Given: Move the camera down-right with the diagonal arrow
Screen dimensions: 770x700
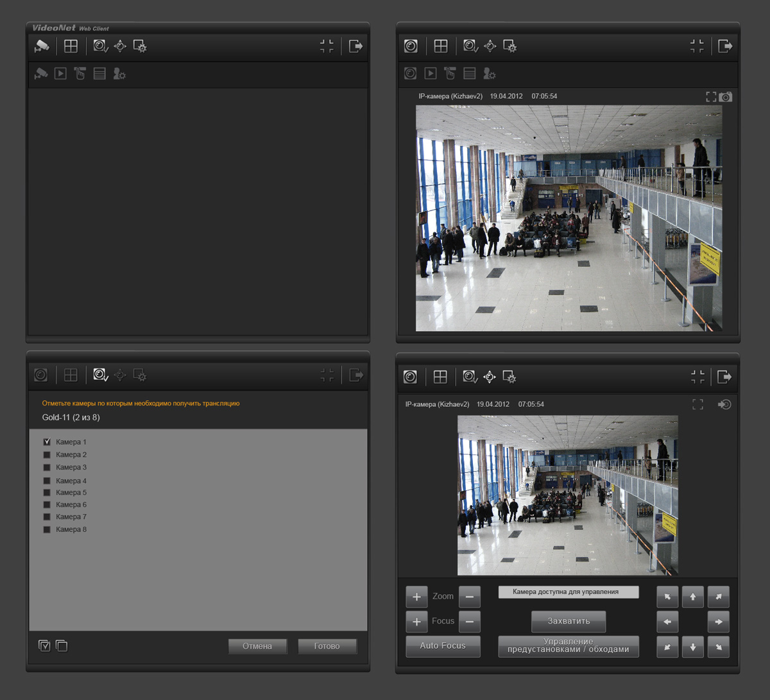Looking at the screenshot, I should (719, 647).
